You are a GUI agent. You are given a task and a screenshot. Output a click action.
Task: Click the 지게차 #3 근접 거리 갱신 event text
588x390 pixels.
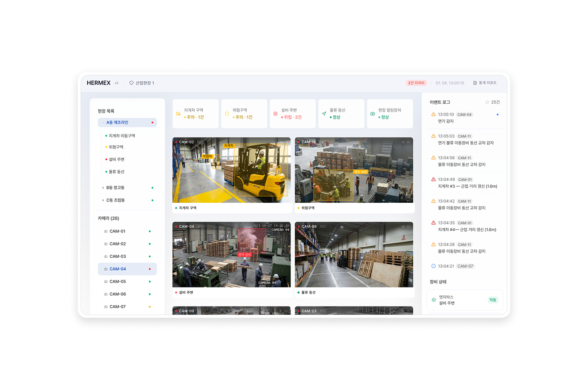pyautogui.click(x=467, y=186)
